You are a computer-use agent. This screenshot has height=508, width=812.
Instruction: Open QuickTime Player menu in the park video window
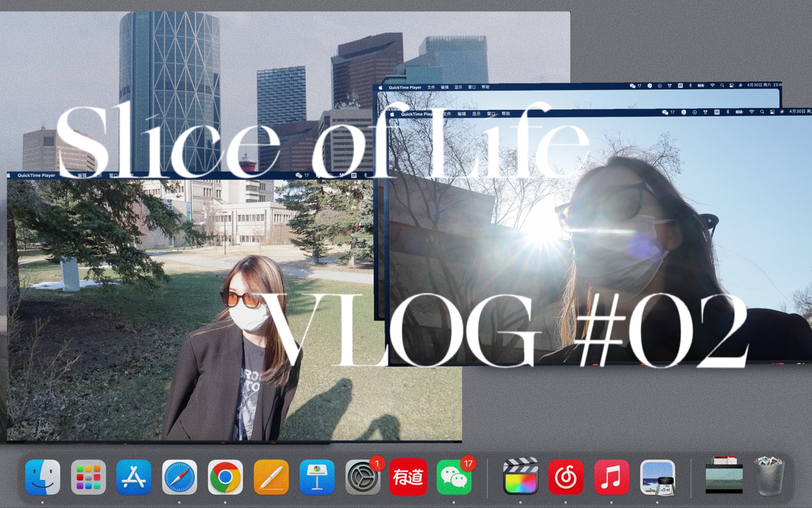36,175
